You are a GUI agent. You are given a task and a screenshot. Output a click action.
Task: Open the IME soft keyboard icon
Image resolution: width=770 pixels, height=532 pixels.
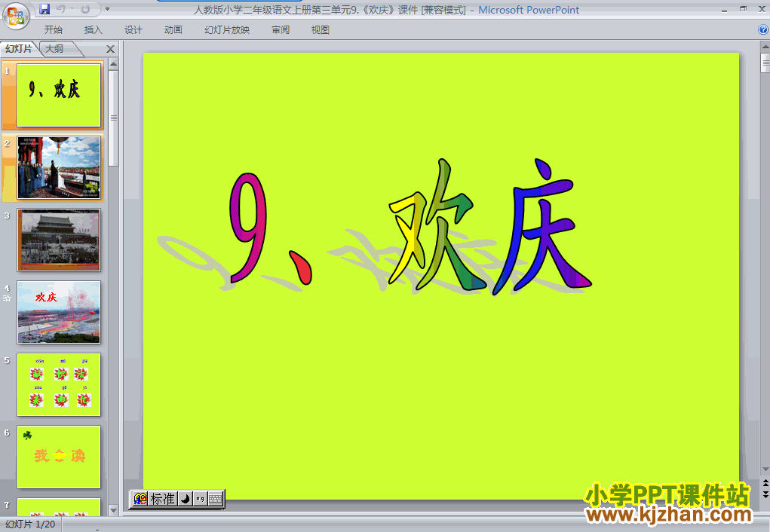click(x=215, y=499)
